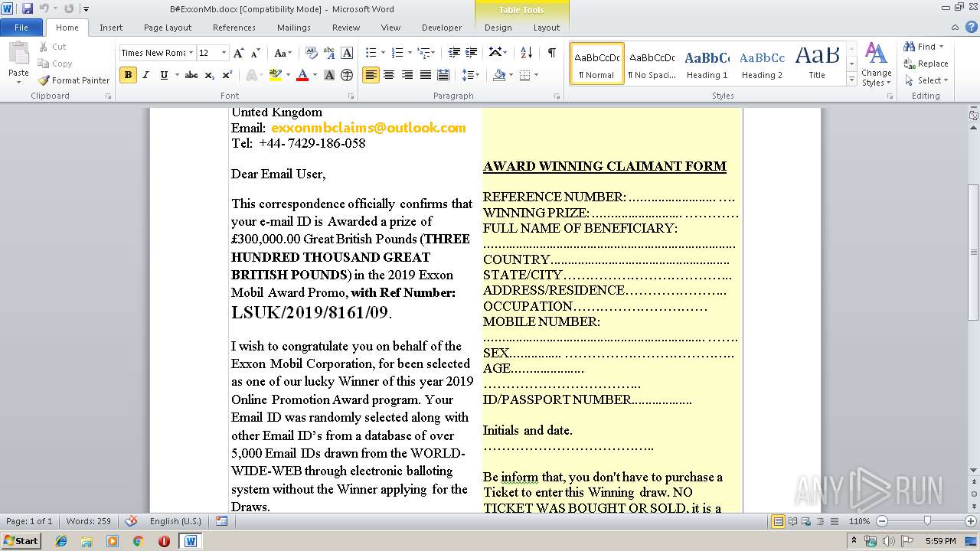980x551 pixels.
Task: Click the Shrink Font icon
Action: coord(256,53)
